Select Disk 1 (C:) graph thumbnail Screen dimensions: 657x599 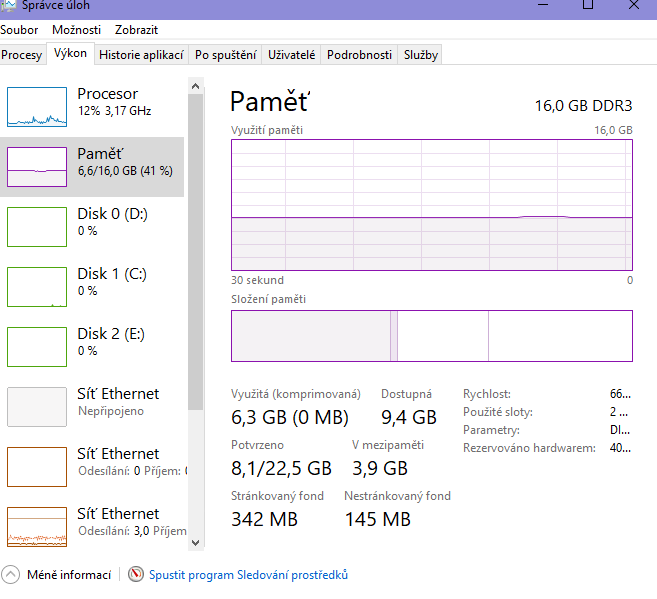36,286
